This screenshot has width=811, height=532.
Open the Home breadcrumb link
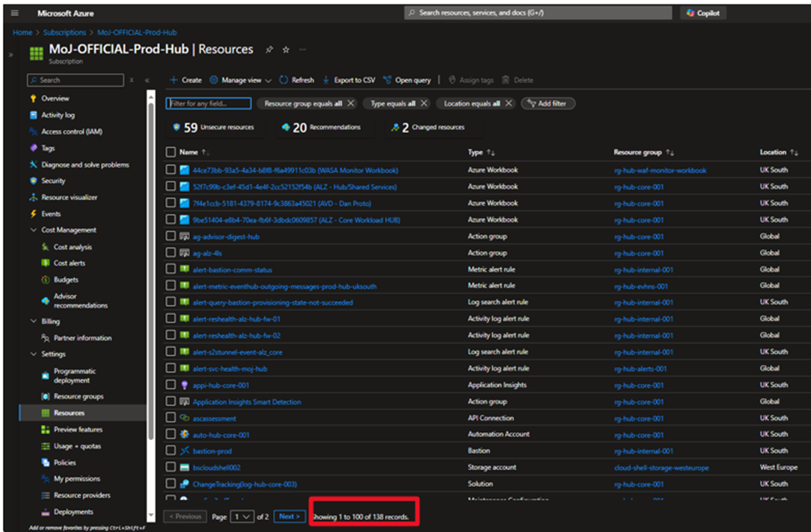tap(22, 32)
